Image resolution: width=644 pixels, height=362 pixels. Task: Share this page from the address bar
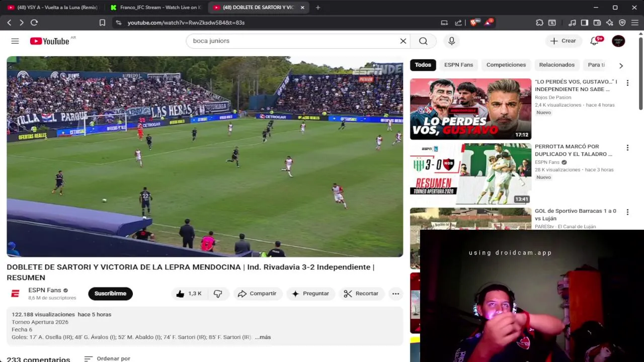coord(458,23)
